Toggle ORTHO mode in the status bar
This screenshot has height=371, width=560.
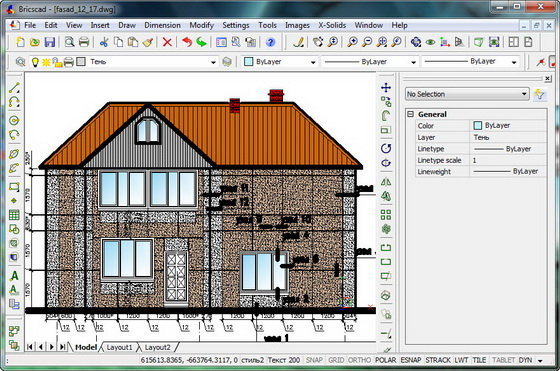click(360, 360)
